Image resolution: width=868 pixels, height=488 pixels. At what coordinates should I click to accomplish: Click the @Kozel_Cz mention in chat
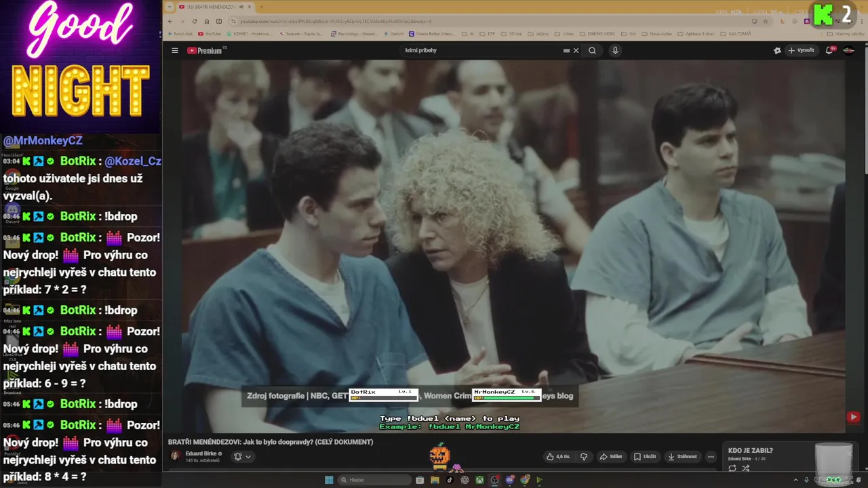point(133,161)
